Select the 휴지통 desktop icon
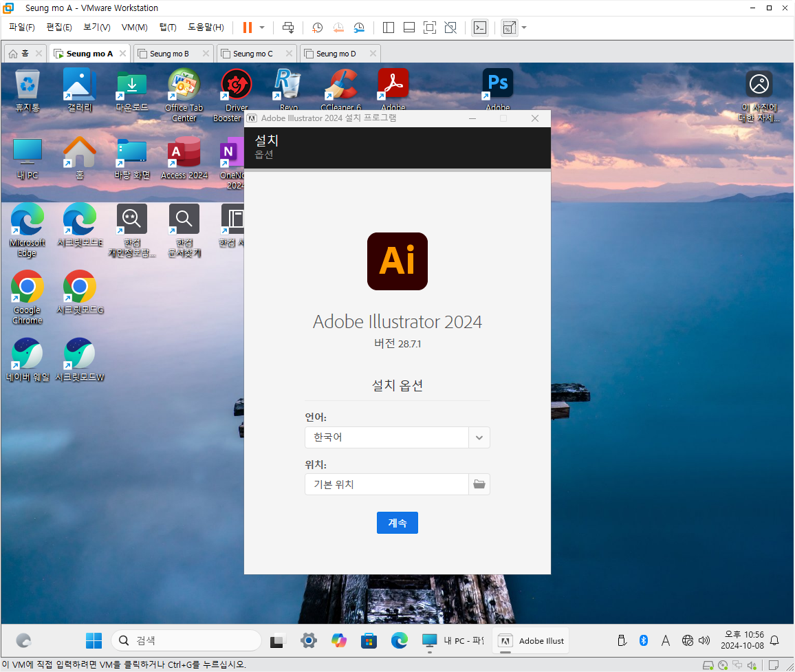 click(x=28, y=90)
